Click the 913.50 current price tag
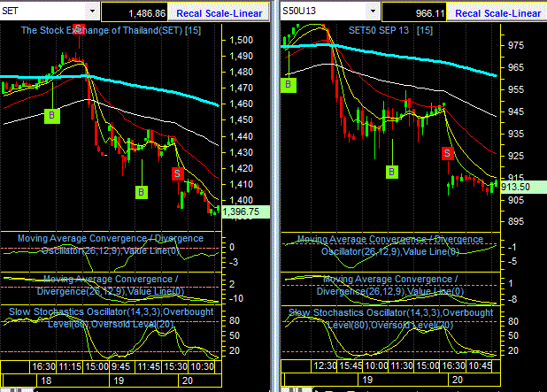The image size is (547, 392). [524, 187]
